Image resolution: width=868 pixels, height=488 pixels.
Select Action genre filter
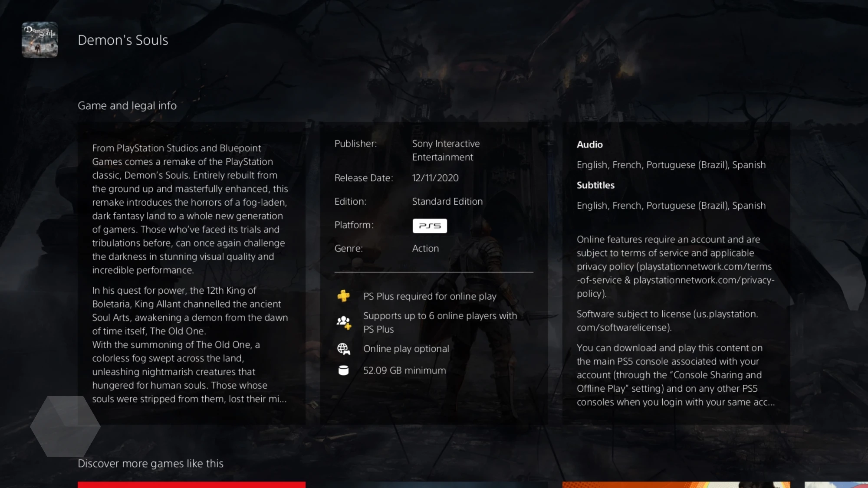pos(425,249)
